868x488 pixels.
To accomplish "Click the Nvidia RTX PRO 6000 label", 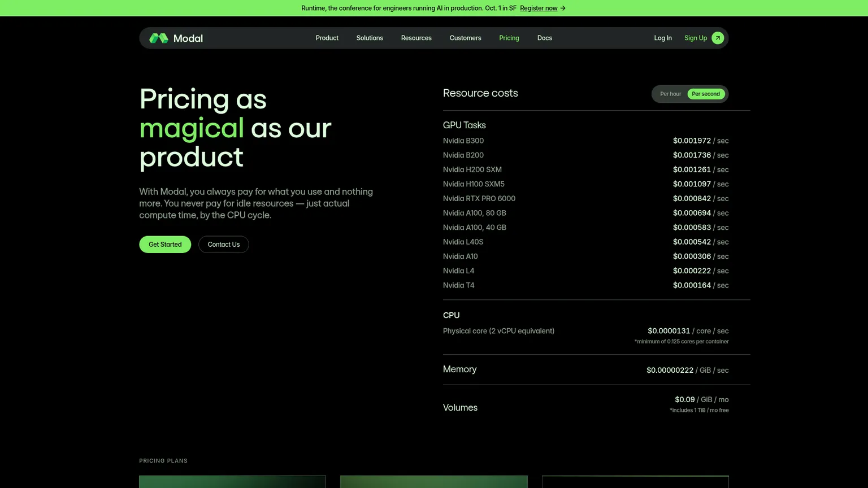I will [x=479, y=198].
